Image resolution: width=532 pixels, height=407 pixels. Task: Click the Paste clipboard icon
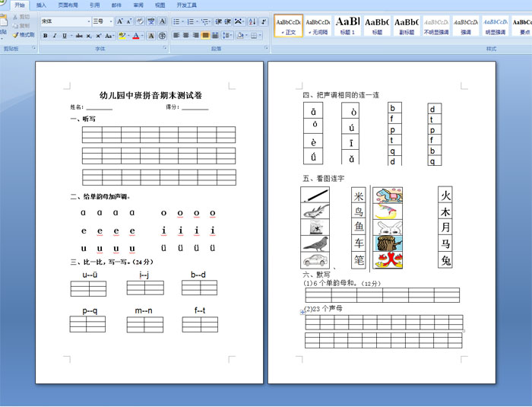(x=3, y=21)
